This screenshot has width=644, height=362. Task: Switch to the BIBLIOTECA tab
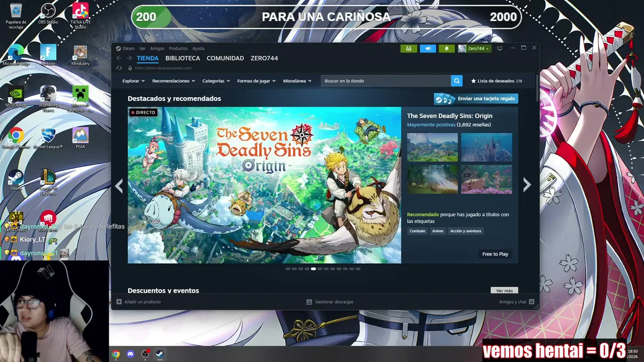183,58
